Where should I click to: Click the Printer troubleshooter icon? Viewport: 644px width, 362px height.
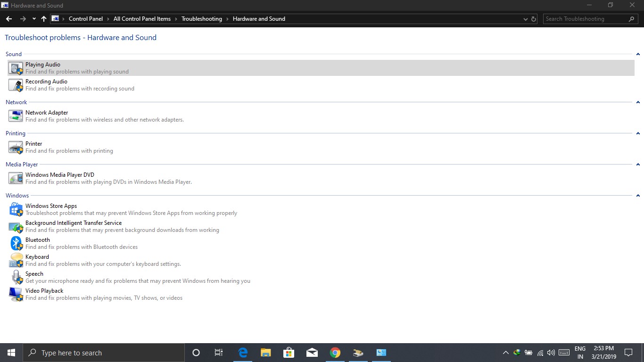click(x=16, y=148)
